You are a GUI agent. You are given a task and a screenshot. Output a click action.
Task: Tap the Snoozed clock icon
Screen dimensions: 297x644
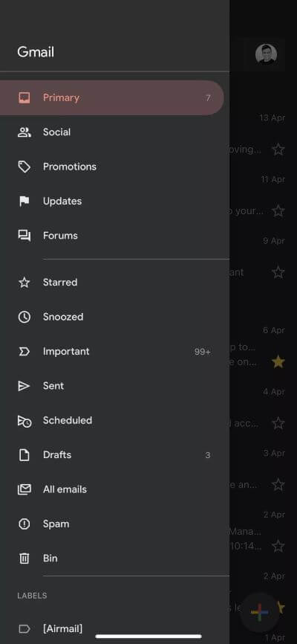(25, 317)
